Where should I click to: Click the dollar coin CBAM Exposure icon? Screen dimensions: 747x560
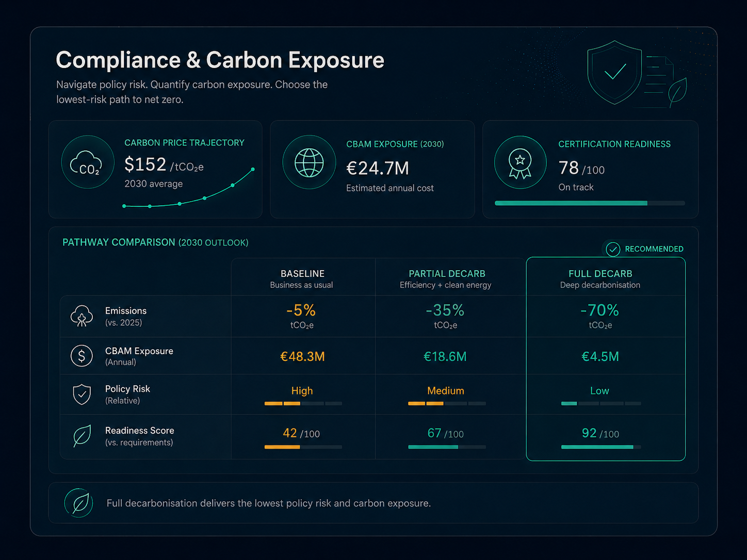tap(82, 356)
